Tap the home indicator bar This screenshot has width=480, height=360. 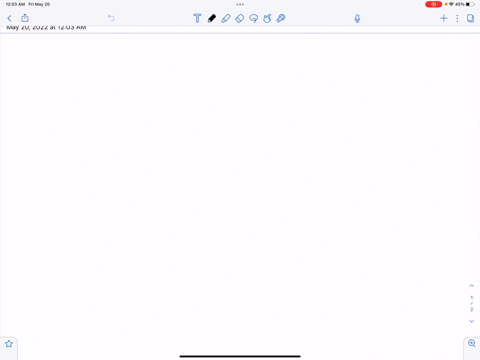click(240, 356)
